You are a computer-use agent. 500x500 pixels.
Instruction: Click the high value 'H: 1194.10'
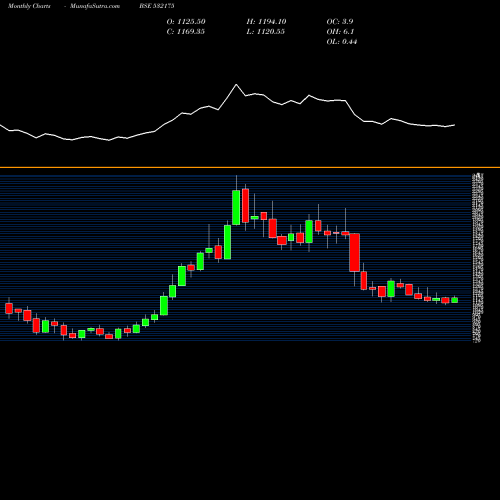[266, 22]
